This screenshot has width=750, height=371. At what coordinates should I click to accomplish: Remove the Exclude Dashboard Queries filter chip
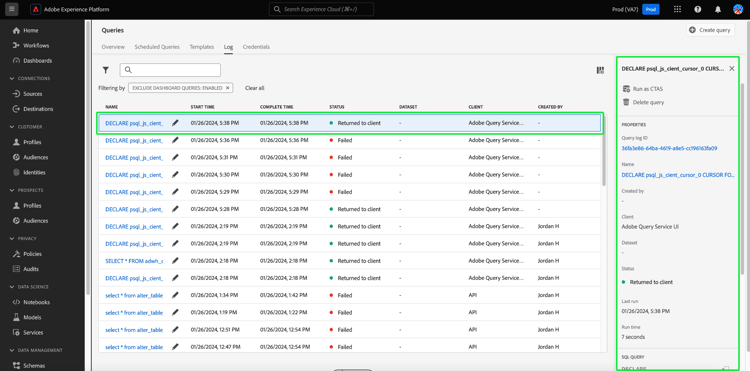click(228, 88)
